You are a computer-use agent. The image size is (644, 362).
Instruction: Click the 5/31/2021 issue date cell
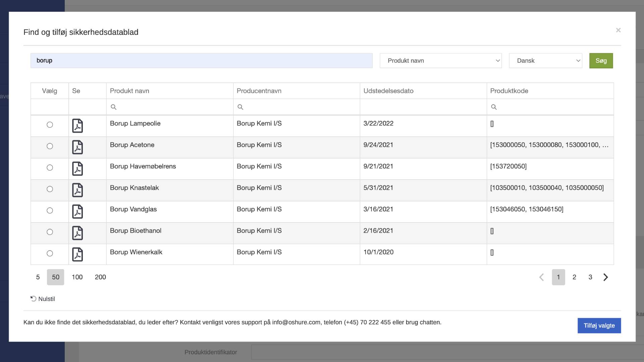[x=423, y=190]
